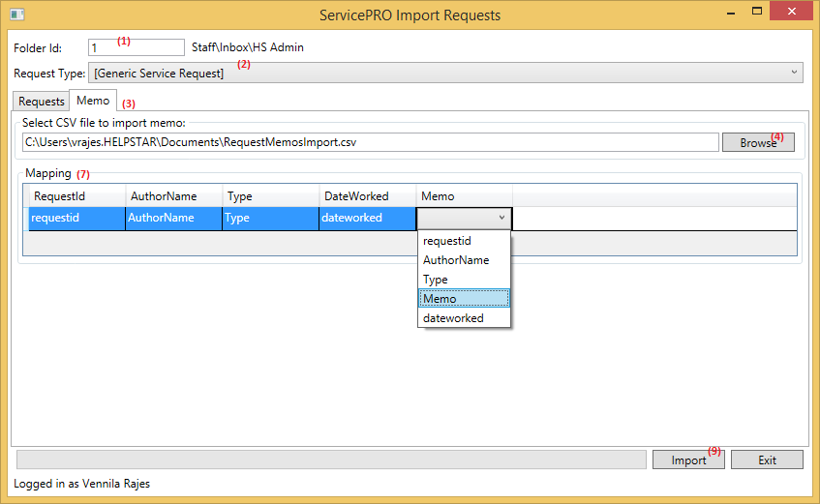This screenshot has height=504, width=820.
Task: Pick 'Type' option in dropdown list
Action: [x=464, y=280]
